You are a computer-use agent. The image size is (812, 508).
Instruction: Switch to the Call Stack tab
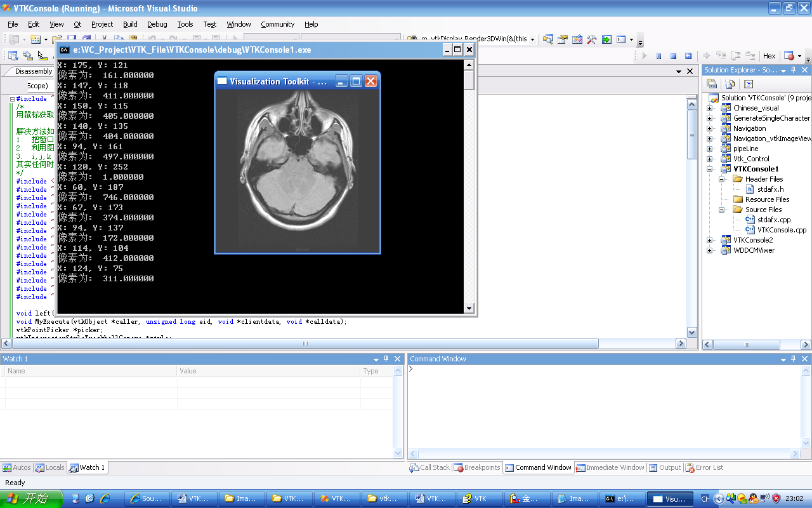(429, 467)
